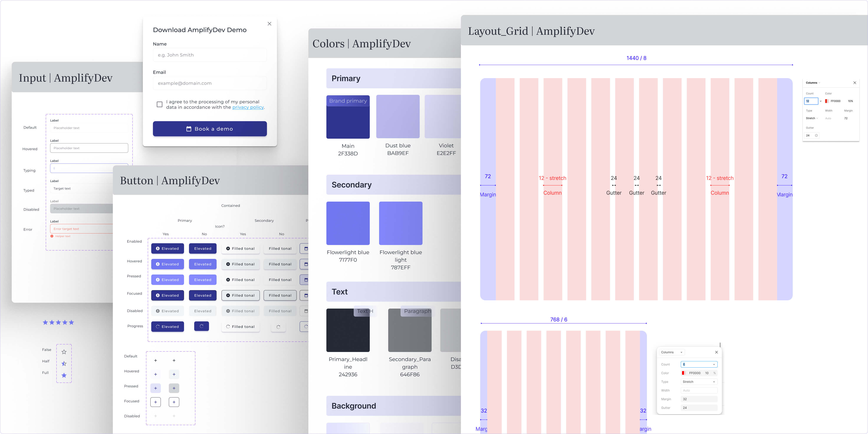Click the Brand primary label on the Main swatch
This screenshot has width=868, height=434.
(348, 101)
